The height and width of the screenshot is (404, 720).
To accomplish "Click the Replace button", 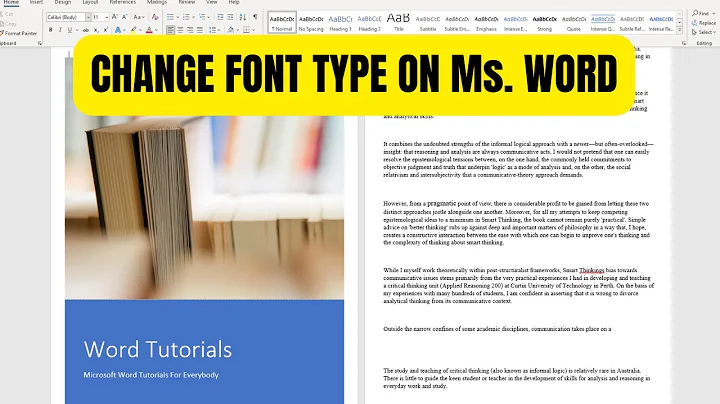I will tap(703, 23).
